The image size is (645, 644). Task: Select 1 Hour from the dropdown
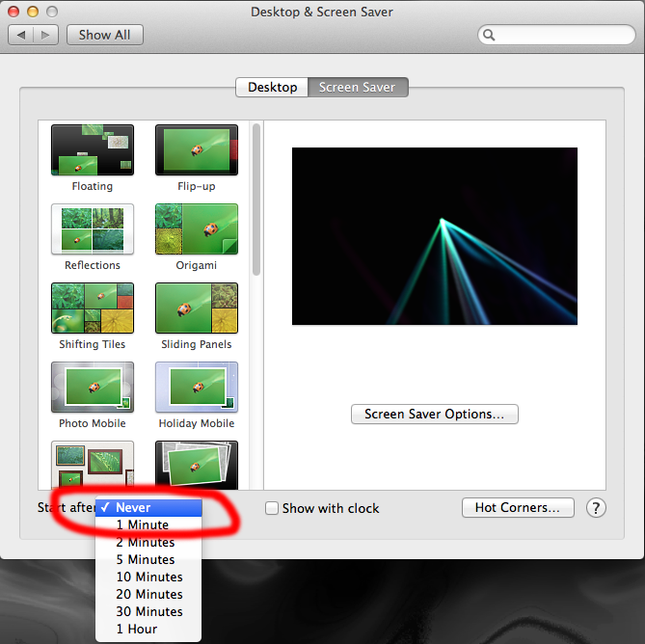148,629
